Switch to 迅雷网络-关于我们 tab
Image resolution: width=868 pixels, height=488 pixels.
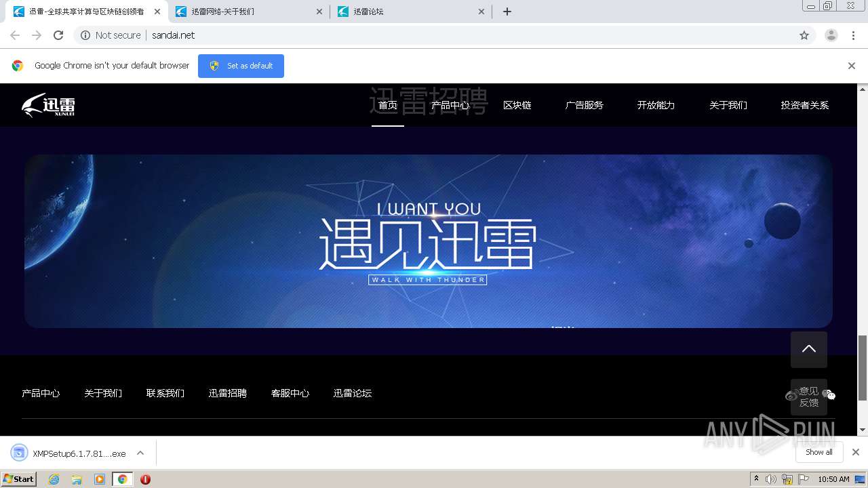pos(248,12)
